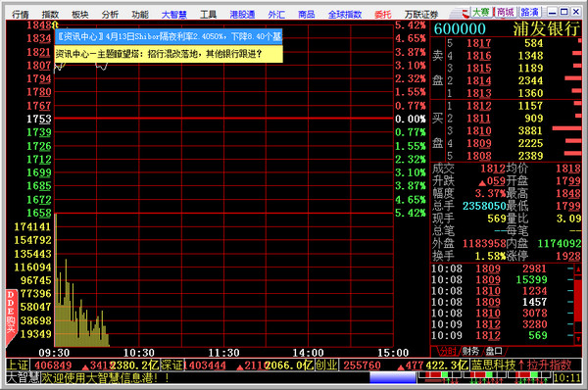Click the yellow news alert icon at chart top
This screenshot has height=390, width=588.
[56, 25]
